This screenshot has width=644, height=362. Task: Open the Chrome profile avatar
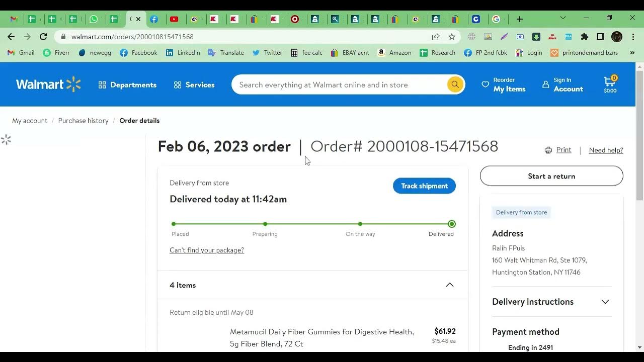617,37
